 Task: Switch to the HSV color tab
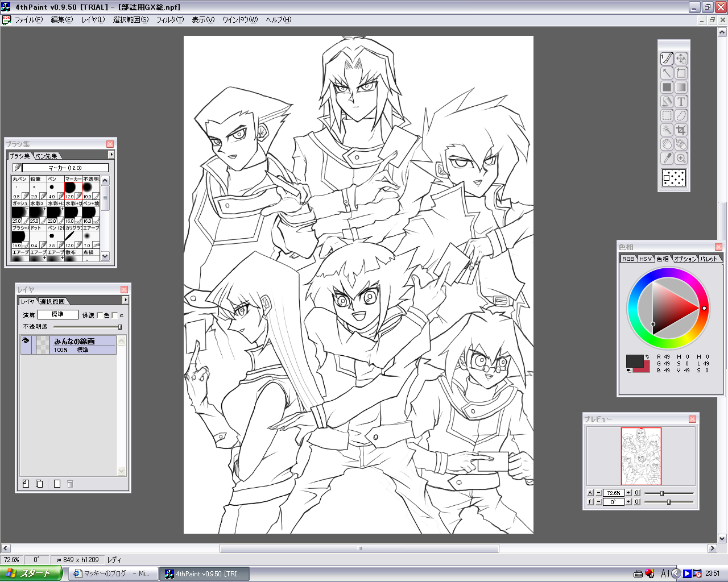(645, 259)
